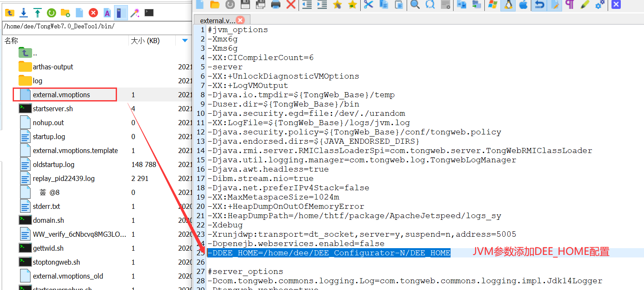Select nohup.out in file list
The image size is (644, 290).
(x=48, y=123)
